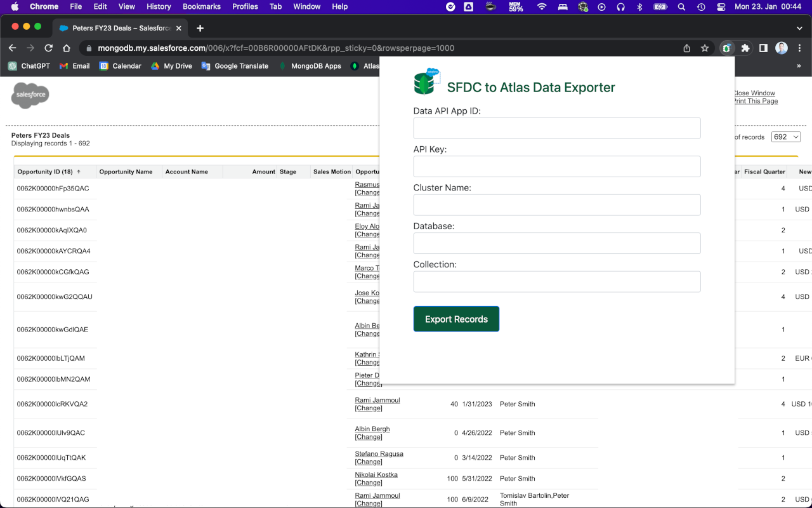Go back with the back arrow
Image resolution: width=812 pixels, height=508 pixels.
tap(12, 48)
